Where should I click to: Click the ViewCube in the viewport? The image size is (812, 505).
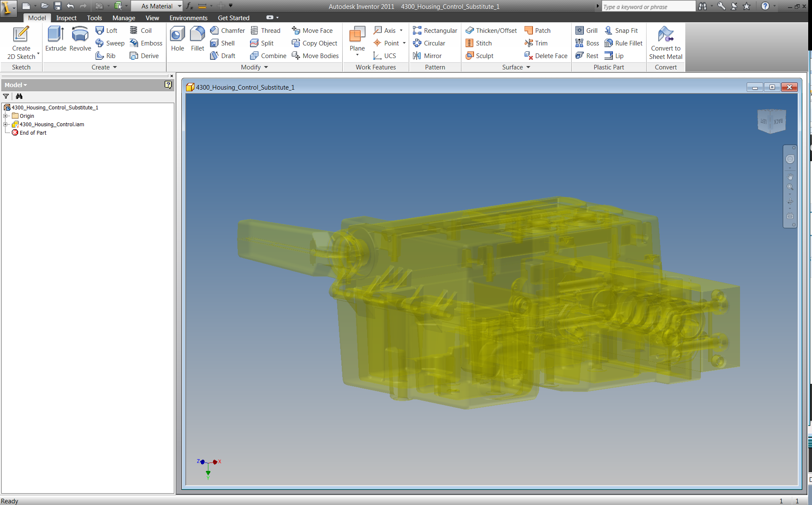(771, 121)
